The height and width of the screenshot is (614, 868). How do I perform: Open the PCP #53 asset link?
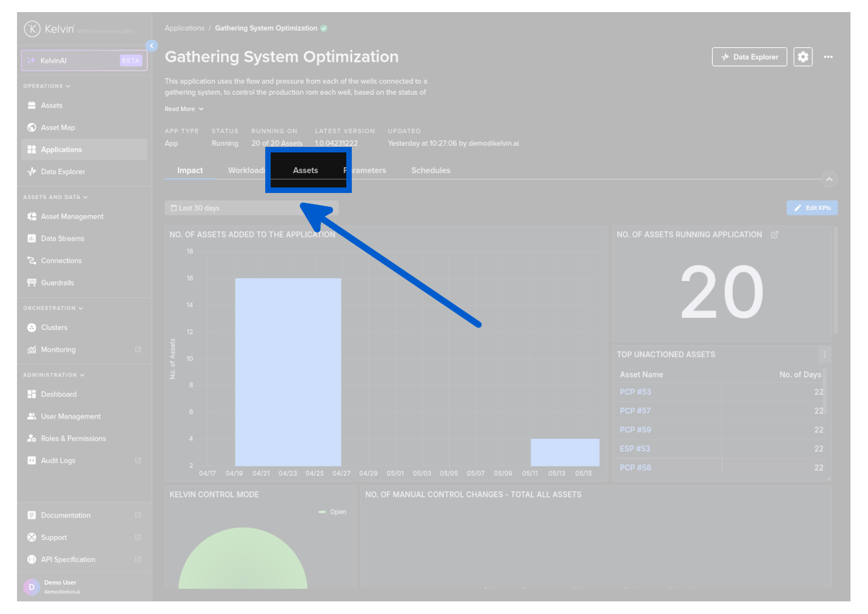(635, 392)
